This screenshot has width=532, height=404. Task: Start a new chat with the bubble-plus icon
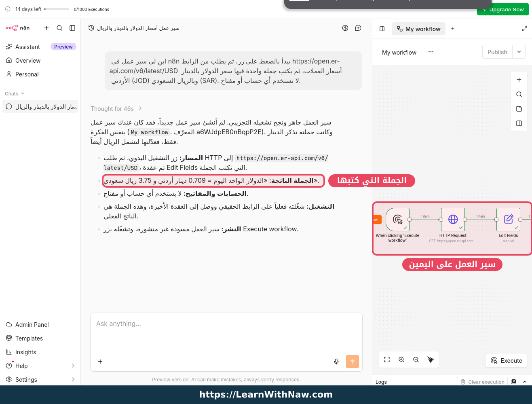tap(358, 28)
